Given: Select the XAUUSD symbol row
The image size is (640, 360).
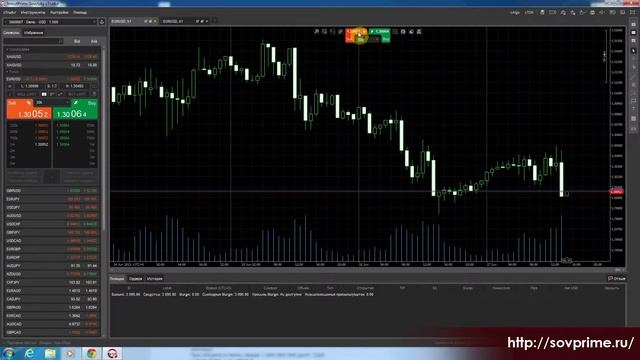Looking at the screenshot, I should 52,57.
